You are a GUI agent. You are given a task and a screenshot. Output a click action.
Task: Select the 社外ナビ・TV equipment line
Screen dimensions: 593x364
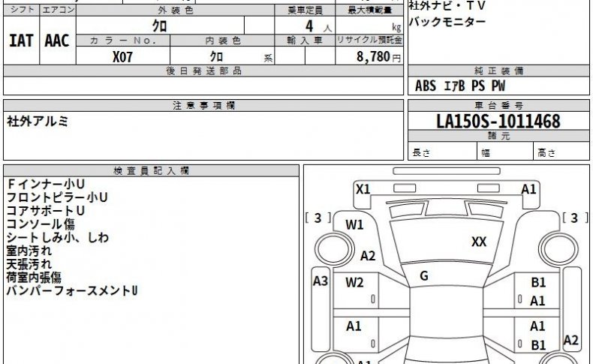tap(447, 6)
